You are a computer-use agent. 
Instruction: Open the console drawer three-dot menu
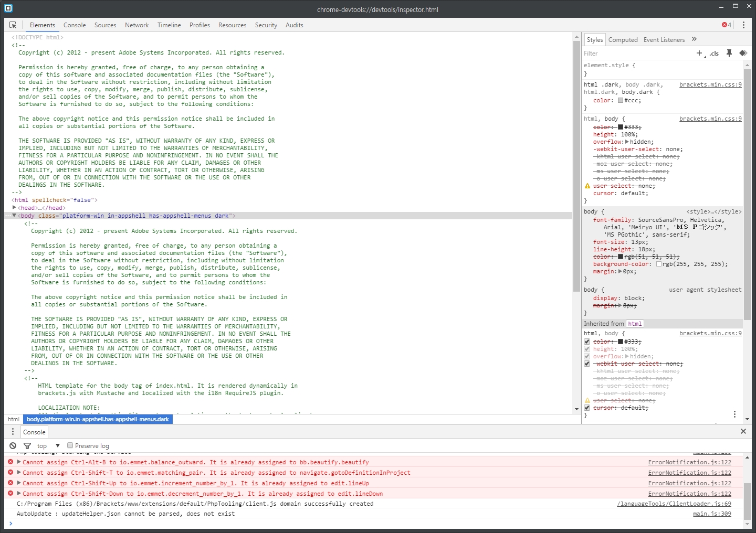click(x=13, y=432)
